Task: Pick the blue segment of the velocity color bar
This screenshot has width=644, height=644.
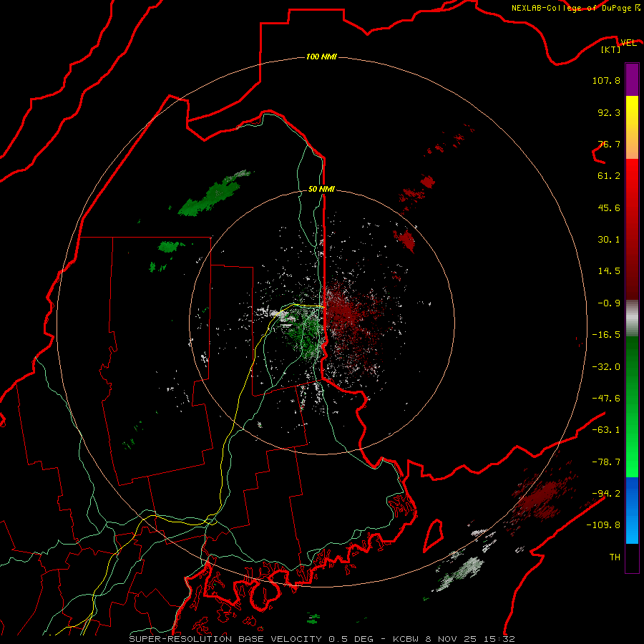Action: pos(632,510)
